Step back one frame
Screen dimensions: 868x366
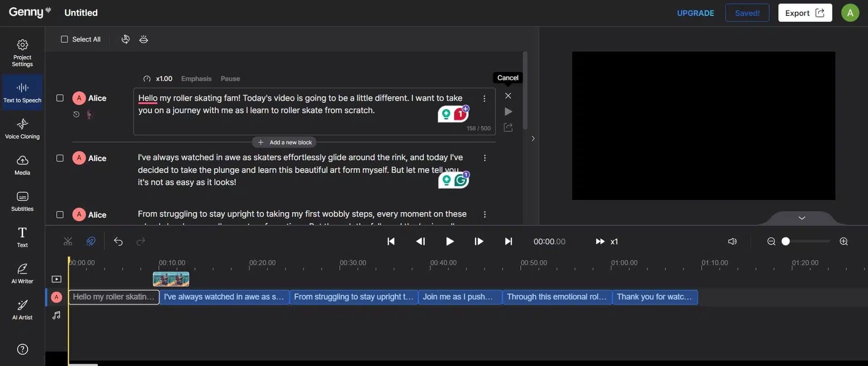420,241
